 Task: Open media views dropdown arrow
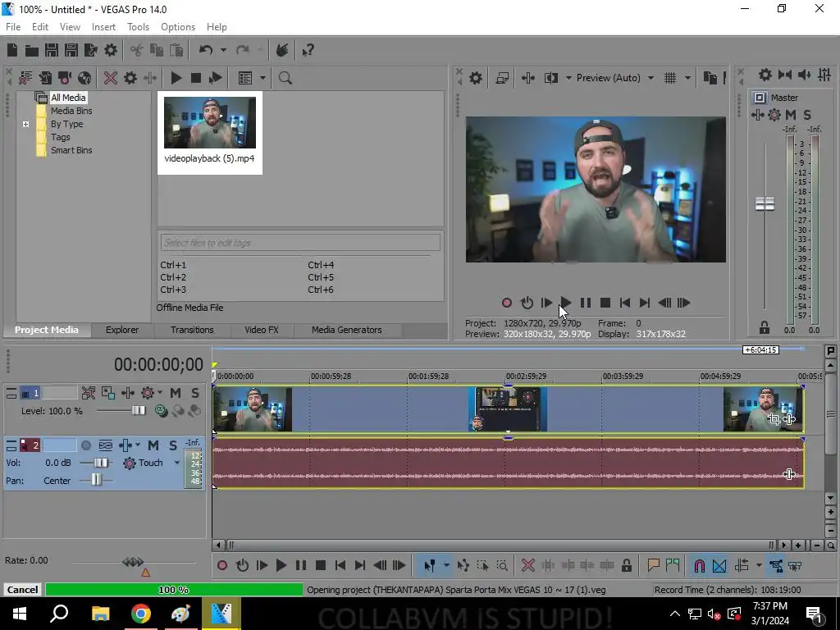click(x=262, y=78)
